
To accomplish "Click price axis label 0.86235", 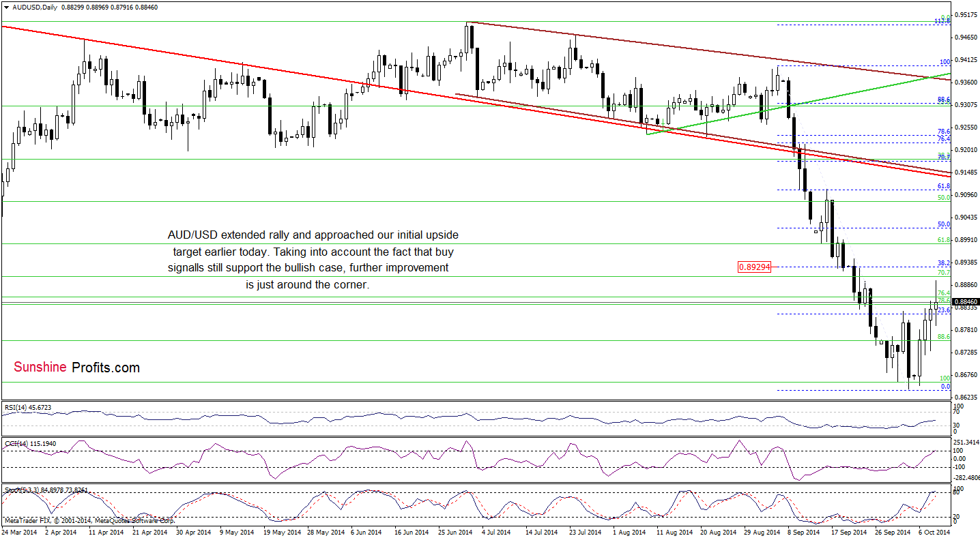I will point(966,397).
